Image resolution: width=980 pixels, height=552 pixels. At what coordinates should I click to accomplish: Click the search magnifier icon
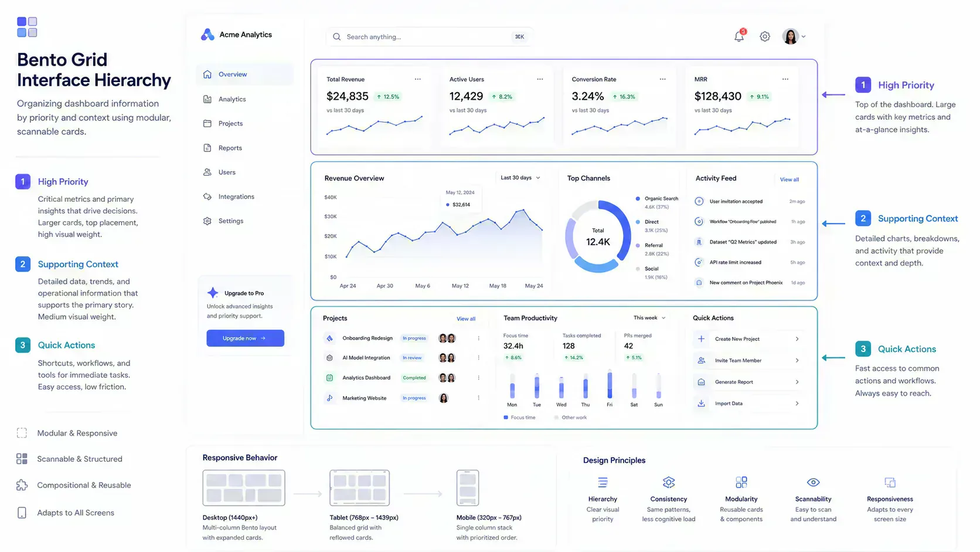[x=336, y=36]
